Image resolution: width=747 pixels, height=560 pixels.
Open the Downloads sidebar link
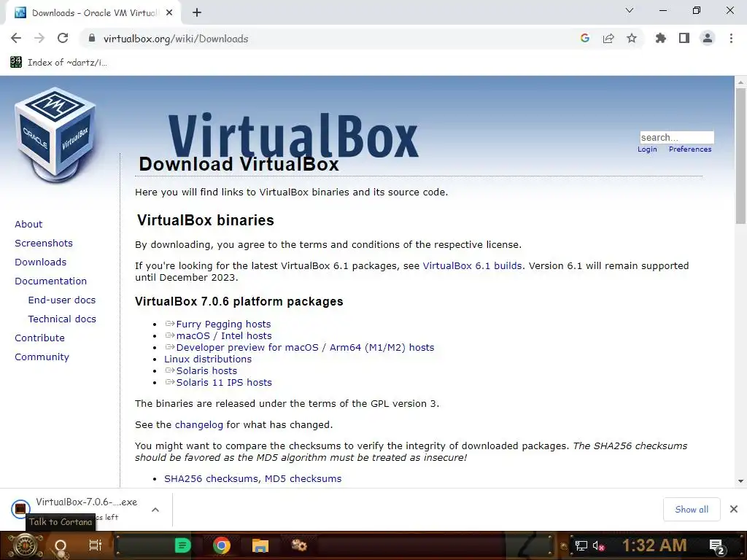[41, 262]
